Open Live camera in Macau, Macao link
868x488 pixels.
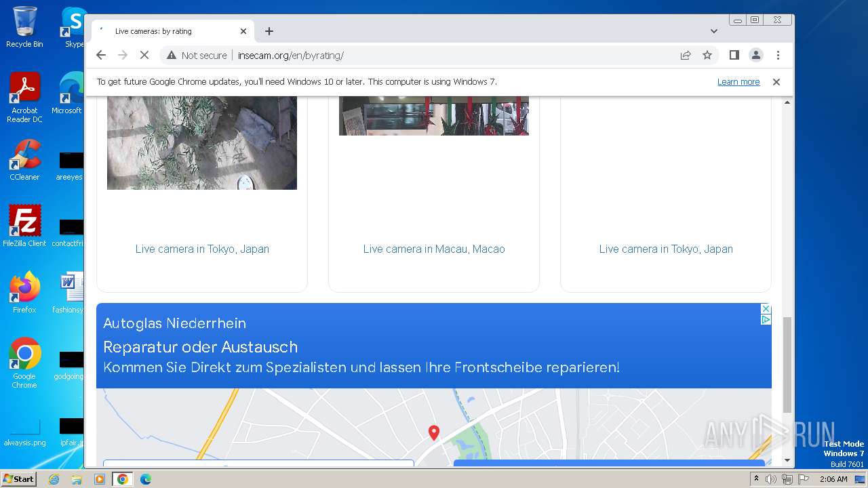434,249
